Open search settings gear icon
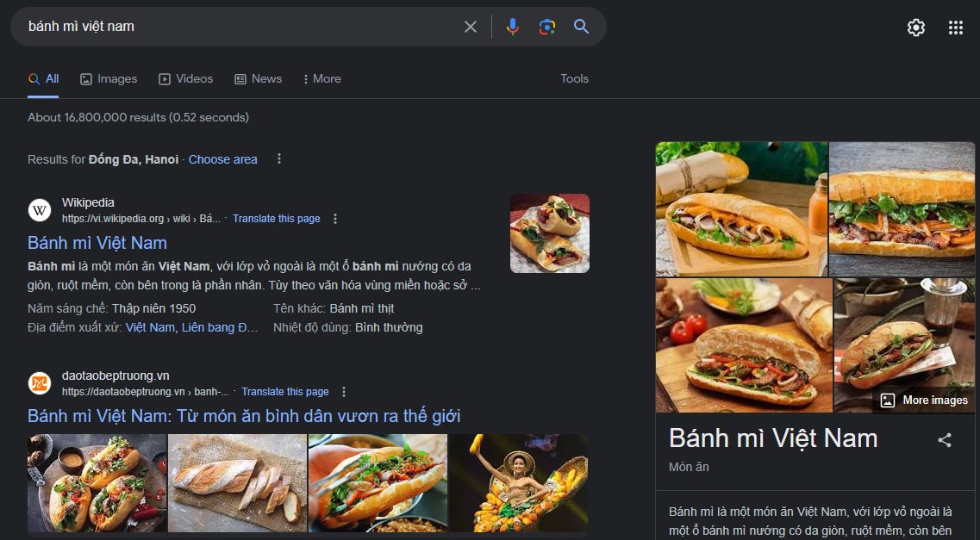 916,28
